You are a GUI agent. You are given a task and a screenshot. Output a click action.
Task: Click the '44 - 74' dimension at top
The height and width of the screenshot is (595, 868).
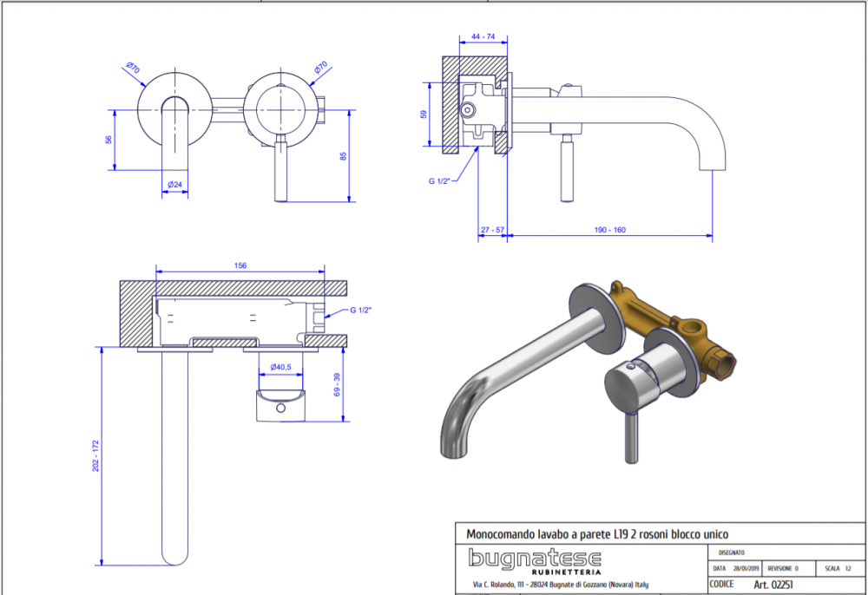pyautogui.click(x=483, y=36)
